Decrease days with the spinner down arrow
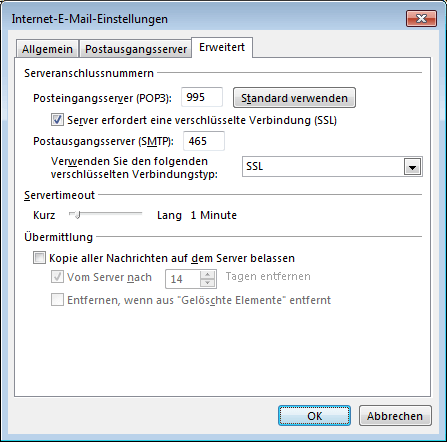Viewport: 447px width, 442px height. [x=208, y=283]
